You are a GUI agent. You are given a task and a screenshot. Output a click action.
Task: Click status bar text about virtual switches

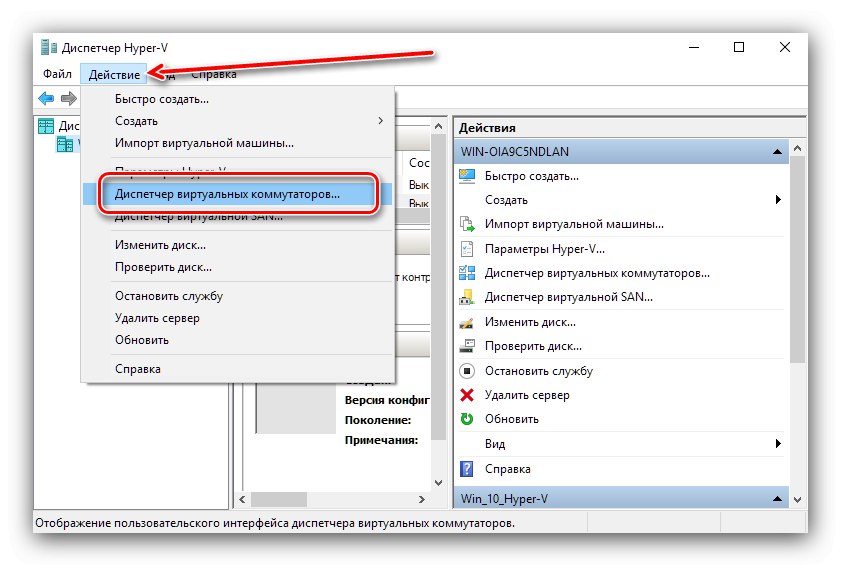(x=275, y=523)
